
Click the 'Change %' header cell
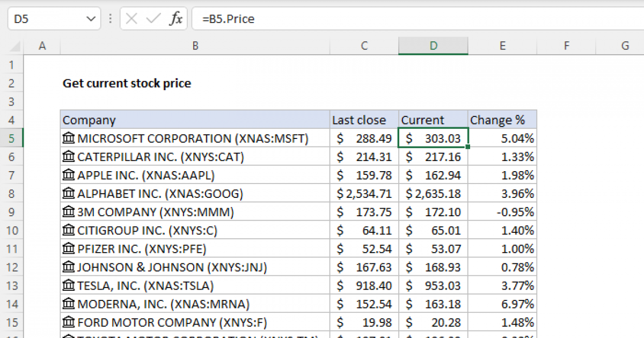coord(502,120)
